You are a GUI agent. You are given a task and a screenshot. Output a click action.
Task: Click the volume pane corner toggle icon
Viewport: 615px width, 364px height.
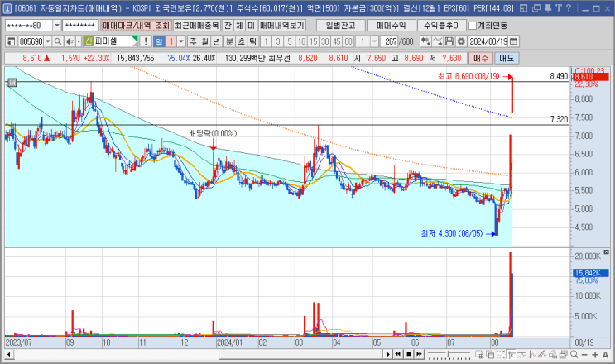point(607,252)
